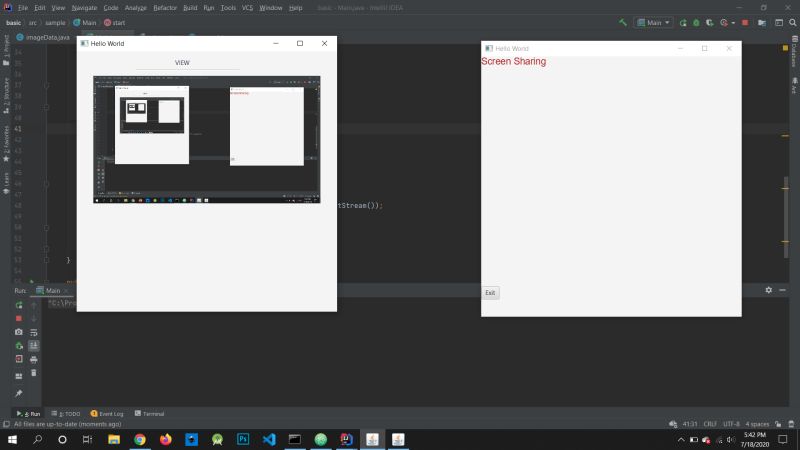Click the Attach Debugger bug icon in Run panel
Image resolution: width=800 pixels, height=450 pixels.
[x=19, y=345]
